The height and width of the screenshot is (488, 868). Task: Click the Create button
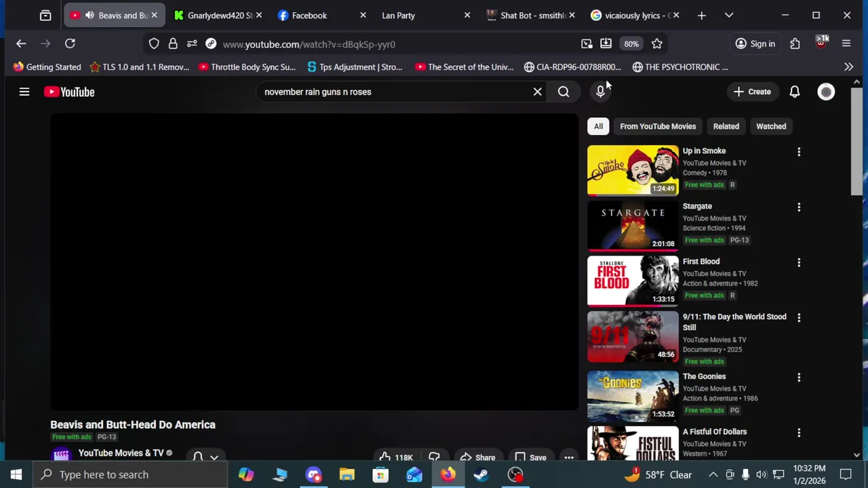point(752,91)
